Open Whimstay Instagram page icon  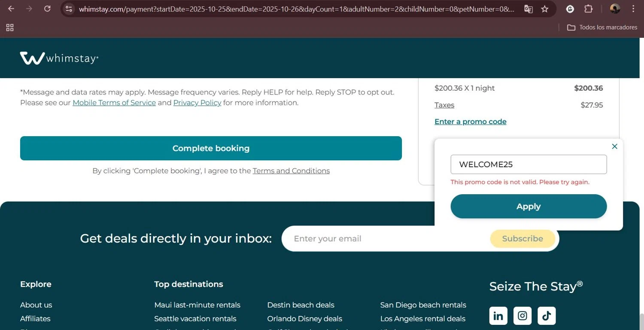(x=522, y=316)
